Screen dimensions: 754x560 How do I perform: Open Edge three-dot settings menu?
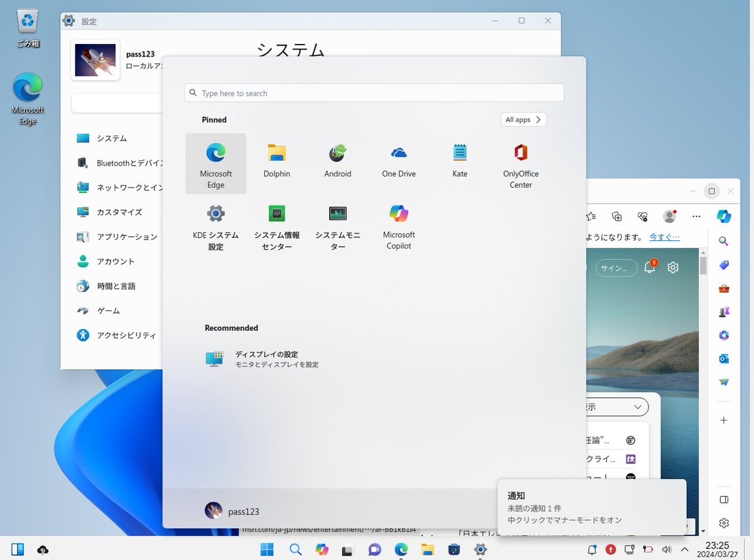pos(696,216)
